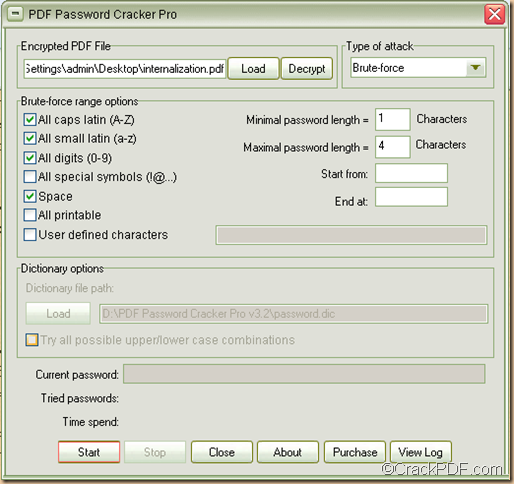
Task: Close the PDF Password Cracker Pro window
Action: (494, 15)
